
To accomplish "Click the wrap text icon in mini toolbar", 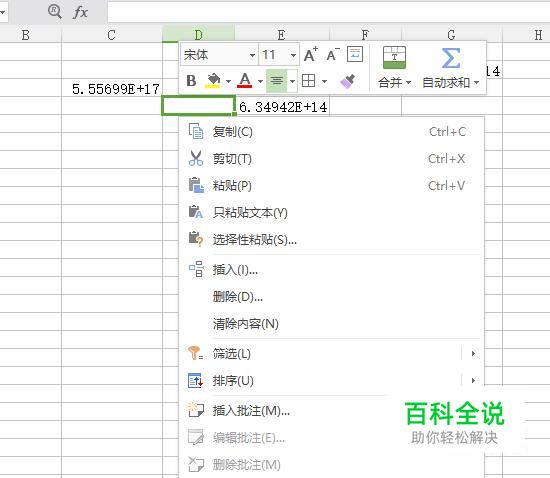I will click(x=355, y=54).
